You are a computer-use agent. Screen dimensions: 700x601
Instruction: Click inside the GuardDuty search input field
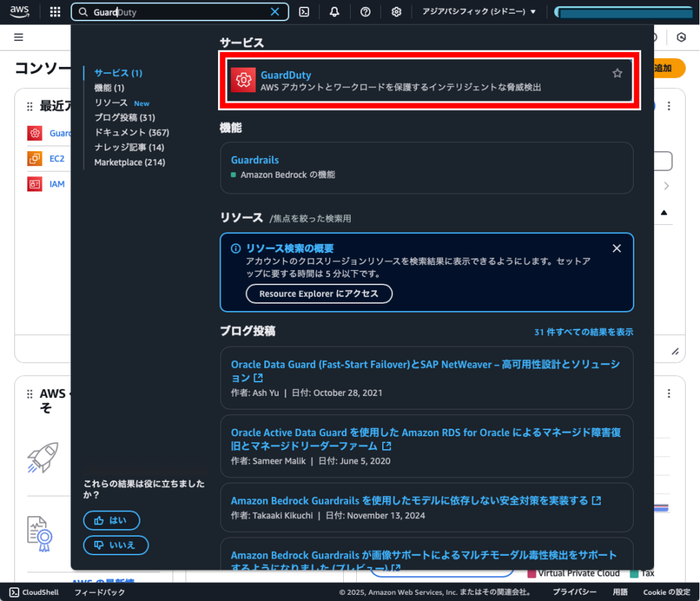(x=178, y=12)
